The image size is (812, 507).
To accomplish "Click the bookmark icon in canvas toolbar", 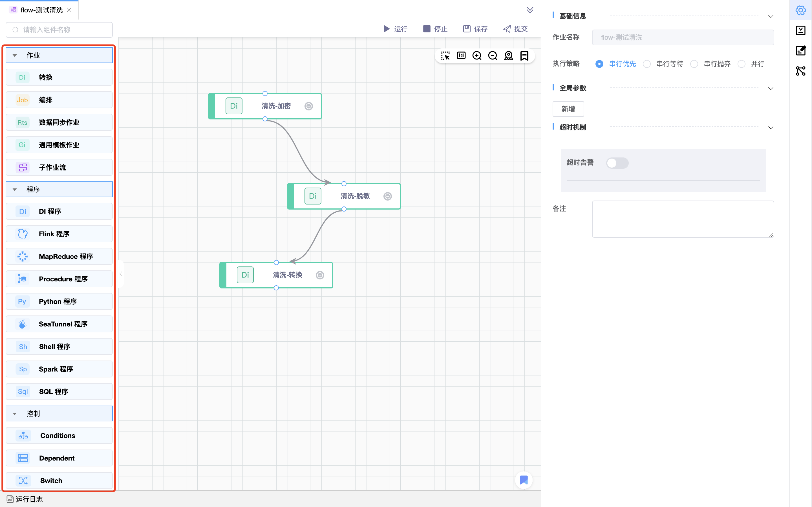I will click(524, 56).
